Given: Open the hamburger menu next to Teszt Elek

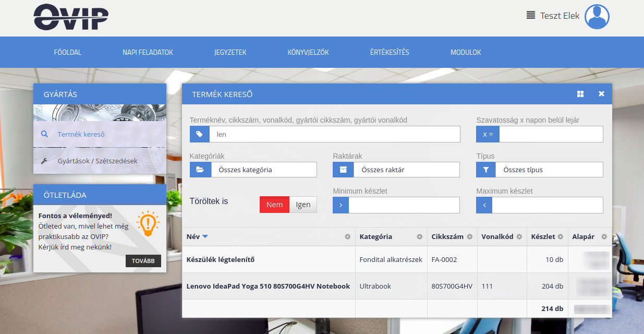Looking at the screenshot, I should click(531, 16).
